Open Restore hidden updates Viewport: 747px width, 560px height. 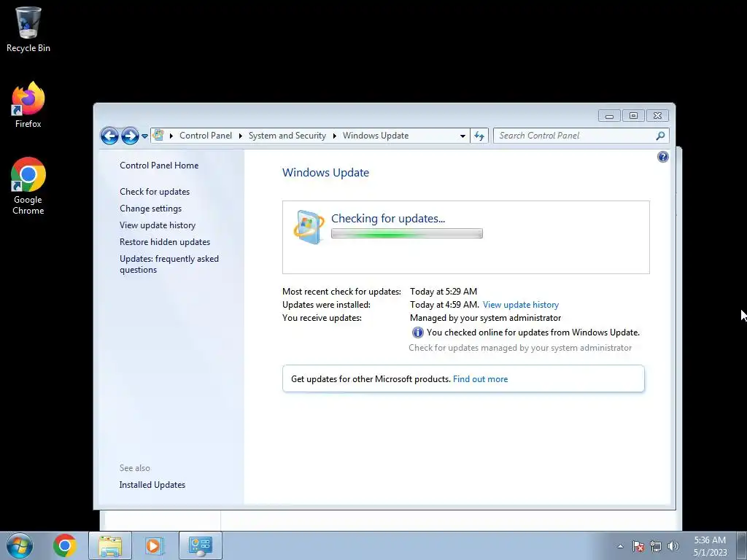[165, 242]
